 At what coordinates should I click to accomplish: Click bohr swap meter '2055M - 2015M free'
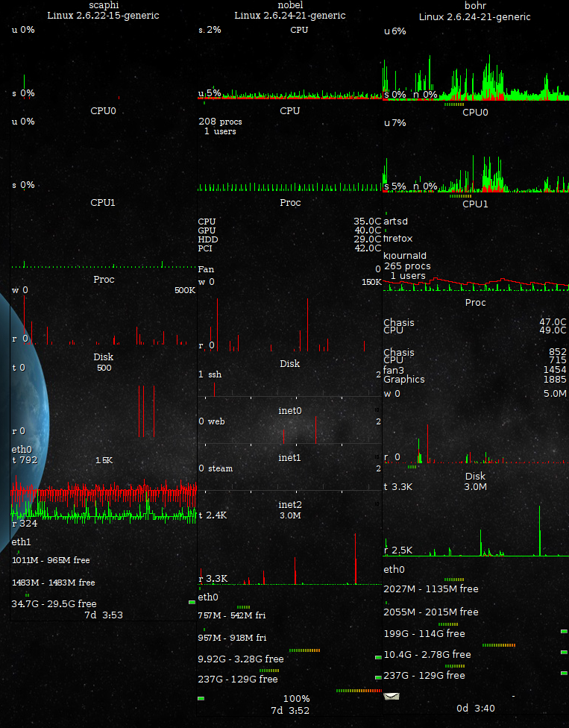tap(431, 612)
